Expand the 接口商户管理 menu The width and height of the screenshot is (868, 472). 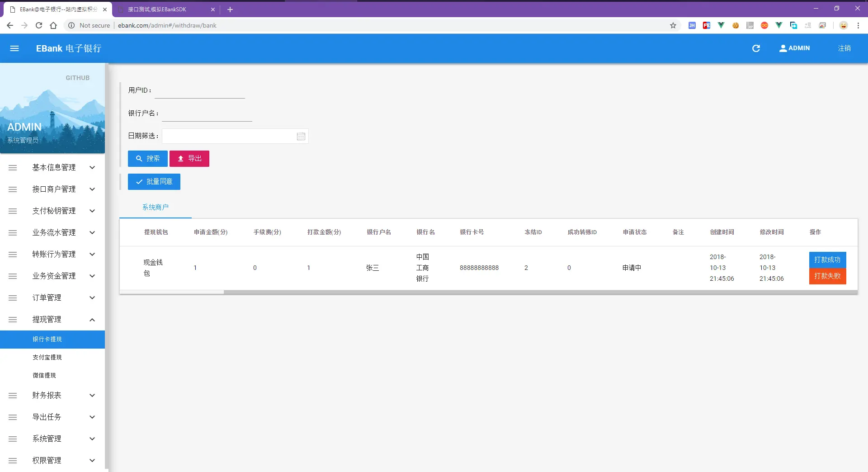tap(52, 189)
